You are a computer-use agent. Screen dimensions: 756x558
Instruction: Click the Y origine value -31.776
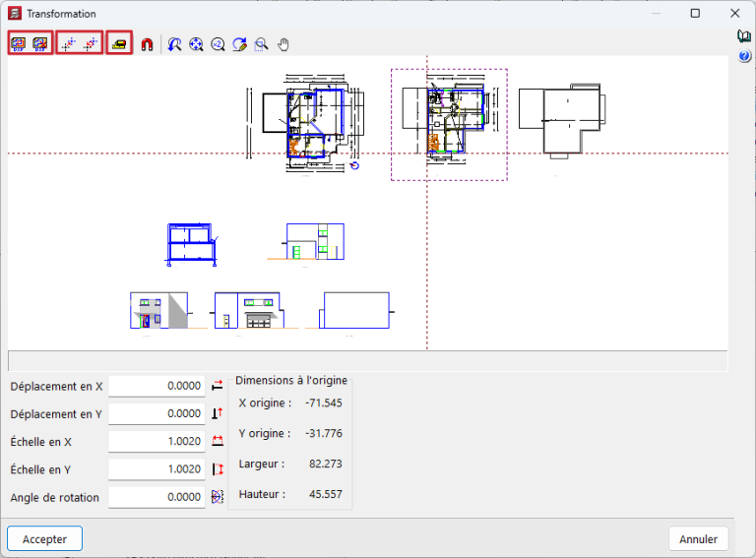[x=324, y=433]
